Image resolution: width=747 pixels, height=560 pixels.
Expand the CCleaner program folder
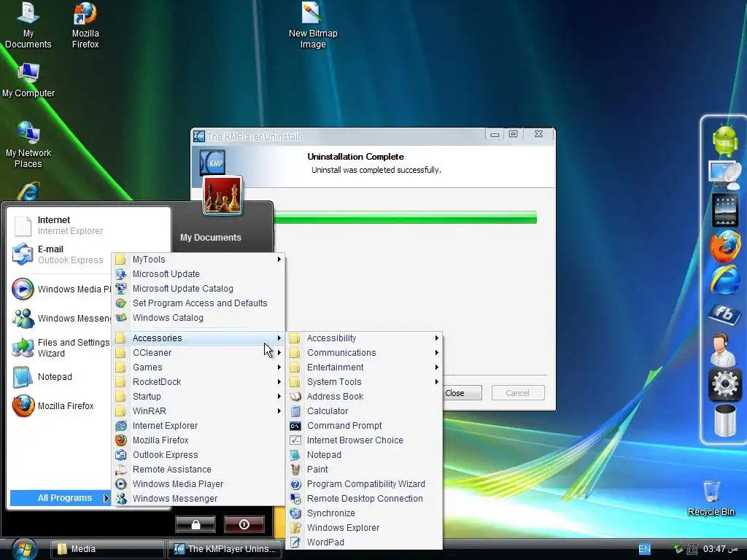pyautogui.click(x=198, y=353)
